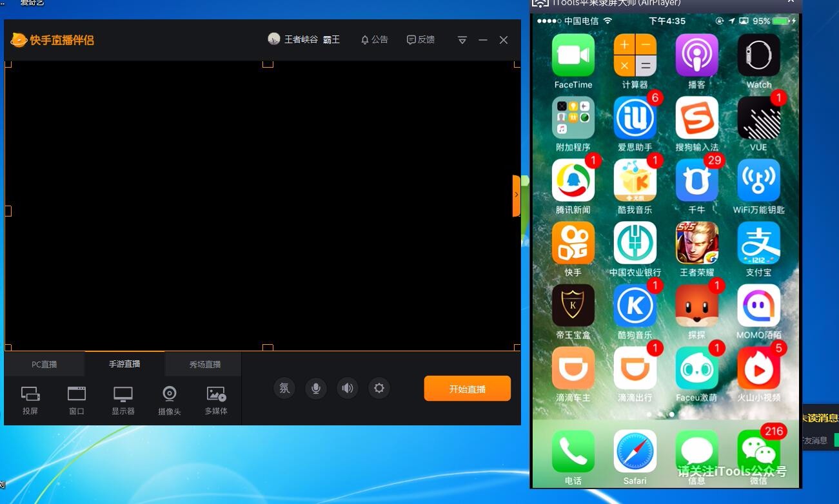
Task: Open the MOMO陌陌 app
Action: pyautogui.click(x=758, y=305)
